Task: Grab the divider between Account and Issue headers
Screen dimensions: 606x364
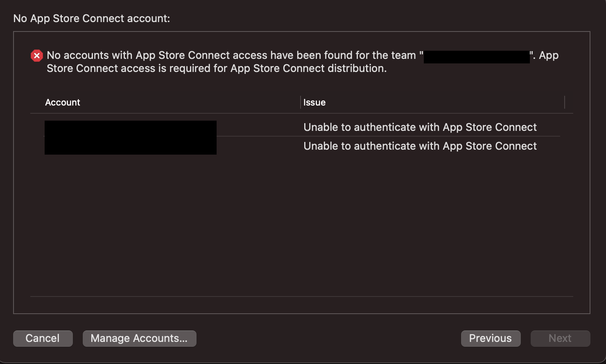Action: click(x=301, y=102)
